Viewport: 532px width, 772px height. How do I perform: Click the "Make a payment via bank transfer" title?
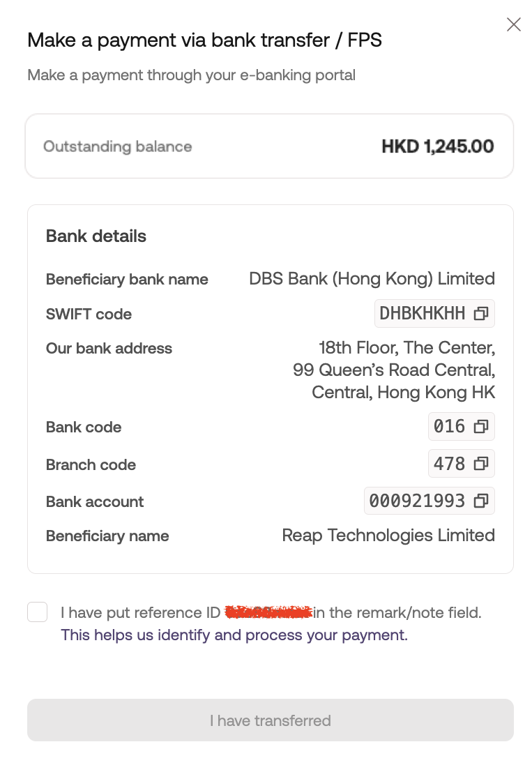pos(204,40)
